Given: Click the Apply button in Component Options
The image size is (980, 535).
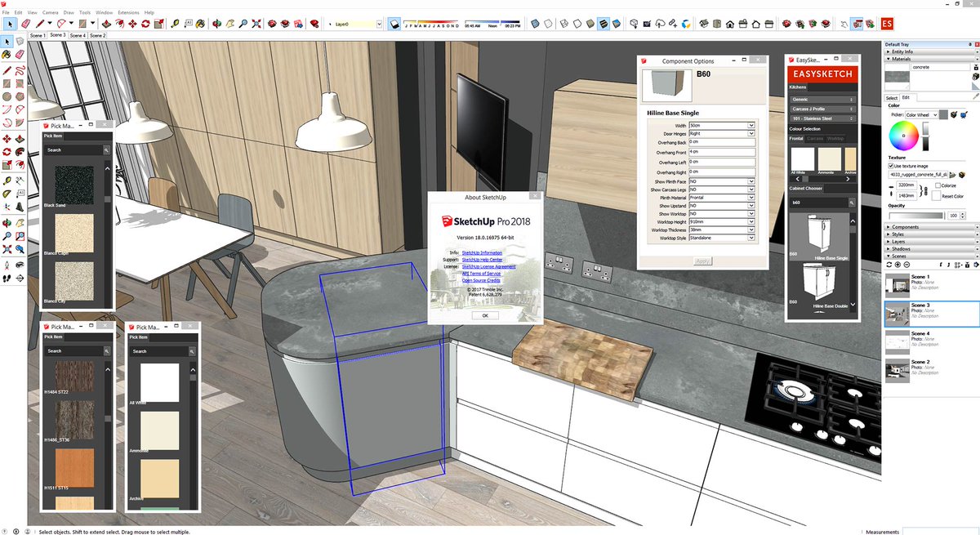Looking at the screenshot, I should [x=702, y=261].
